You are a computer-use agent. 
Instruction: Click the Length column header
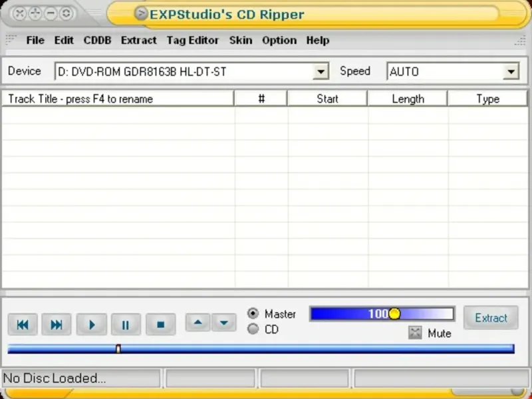click(x=408, y=98)
